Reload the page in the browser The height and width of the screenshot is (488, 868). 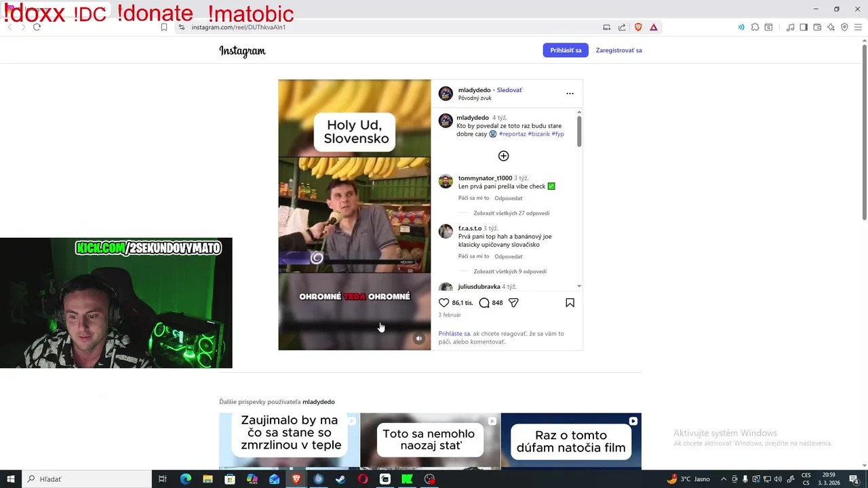pyautogui.click(x=37, y=27)
